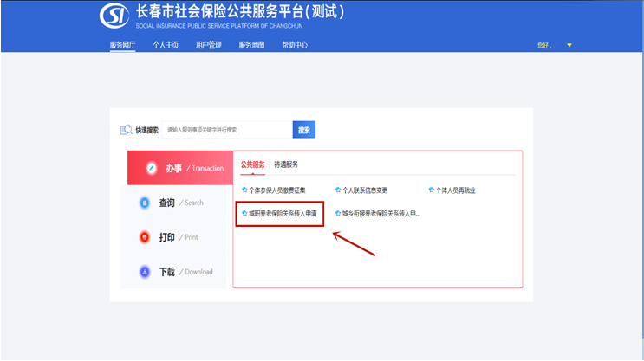
Task: Click the purple 下载 Download icon
Action: (145, 272)
